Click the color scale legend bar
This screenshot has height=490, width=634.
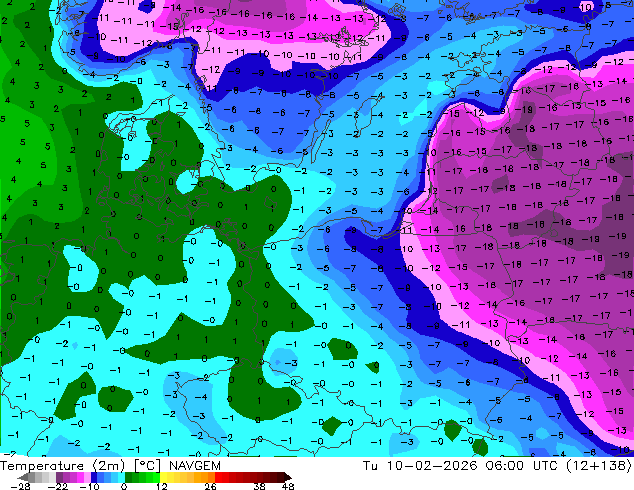point(155,477)
